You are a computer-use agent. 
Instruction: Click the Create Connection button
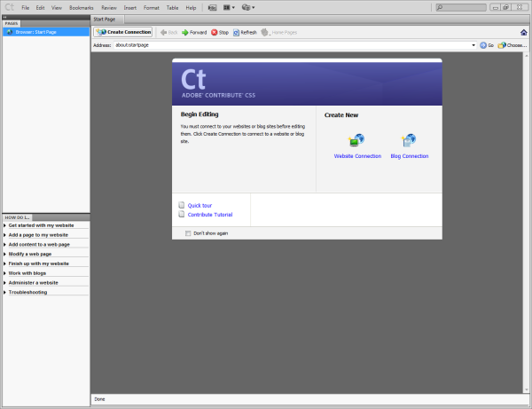123,32
